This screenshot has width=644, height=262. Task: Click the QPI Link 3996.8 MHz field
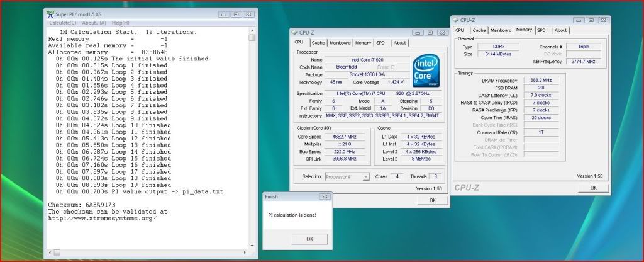[x=345, y=159]
